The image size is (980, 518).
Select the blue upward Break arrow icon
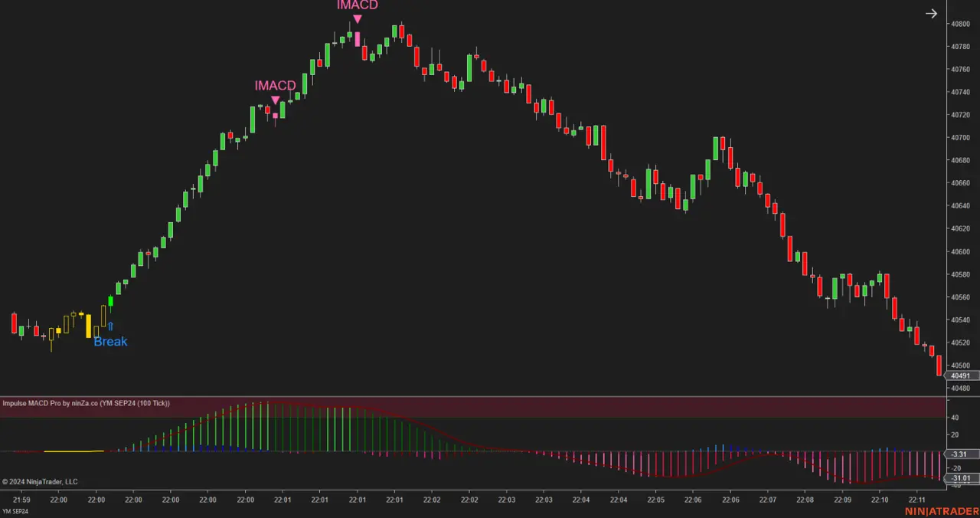(110, 325)
